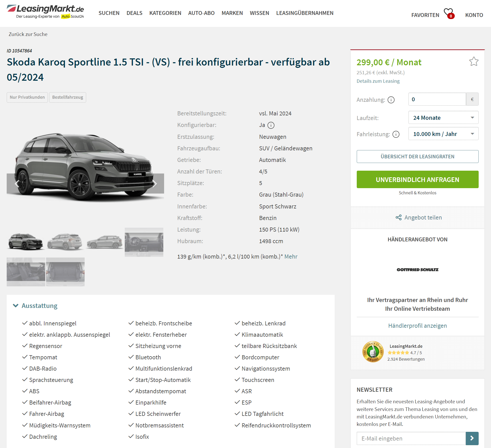
Task: Click the Dachreling equipment item
Action: click(x=43, y=437)
